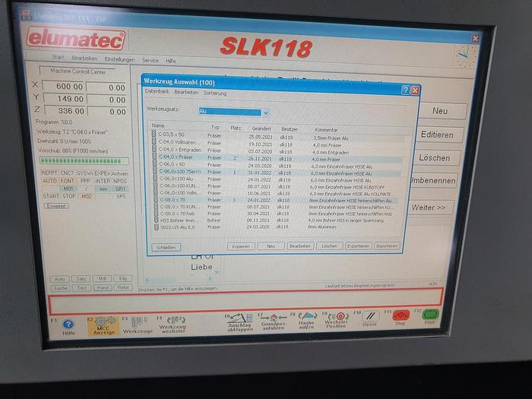
Task: Open the Service menu
Action: 150,60
